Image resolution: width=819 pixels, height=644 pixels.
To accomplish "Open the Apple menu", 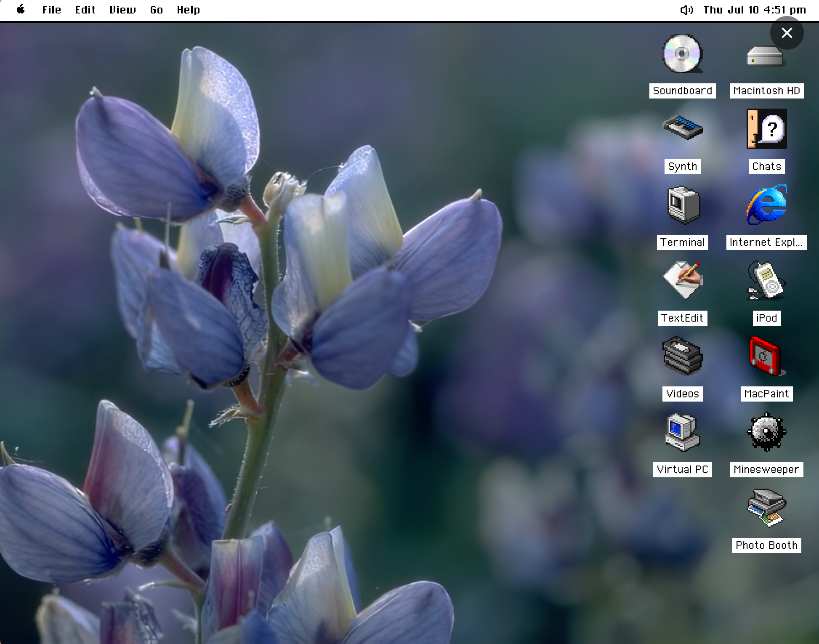I will tap(21, 10).
